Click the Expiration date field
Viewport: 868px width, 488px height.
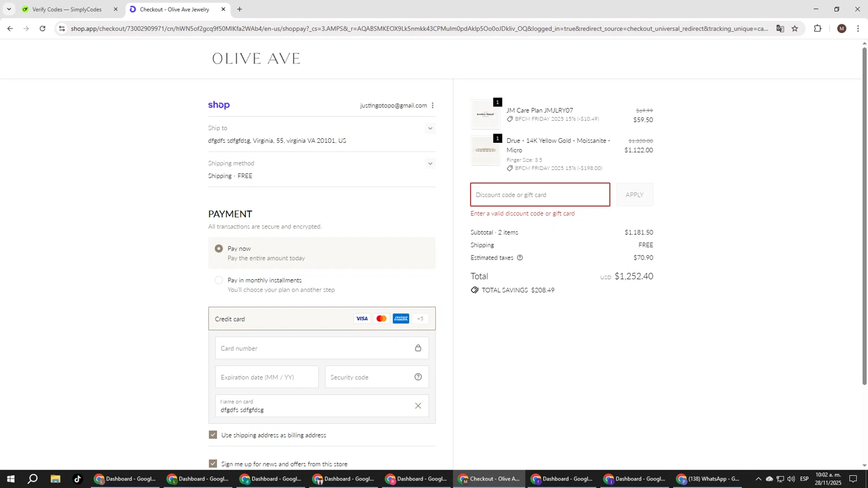click(x=267, y=377)
